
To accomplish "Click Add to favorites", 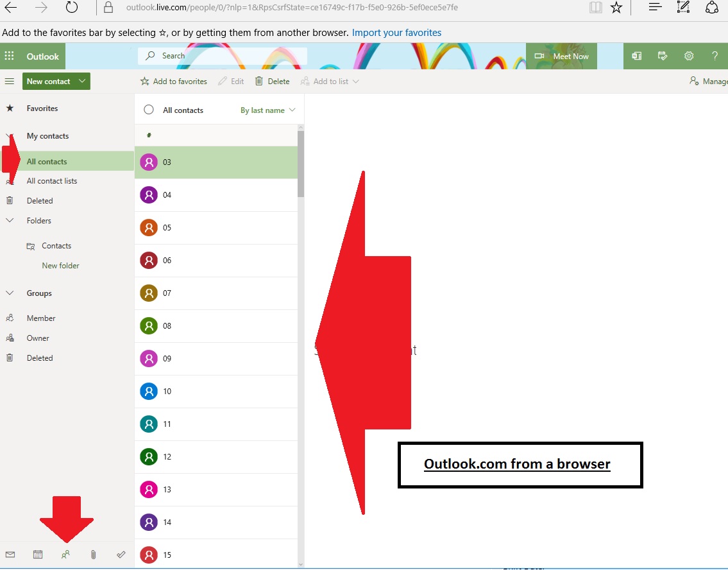I will click(174, 82).
